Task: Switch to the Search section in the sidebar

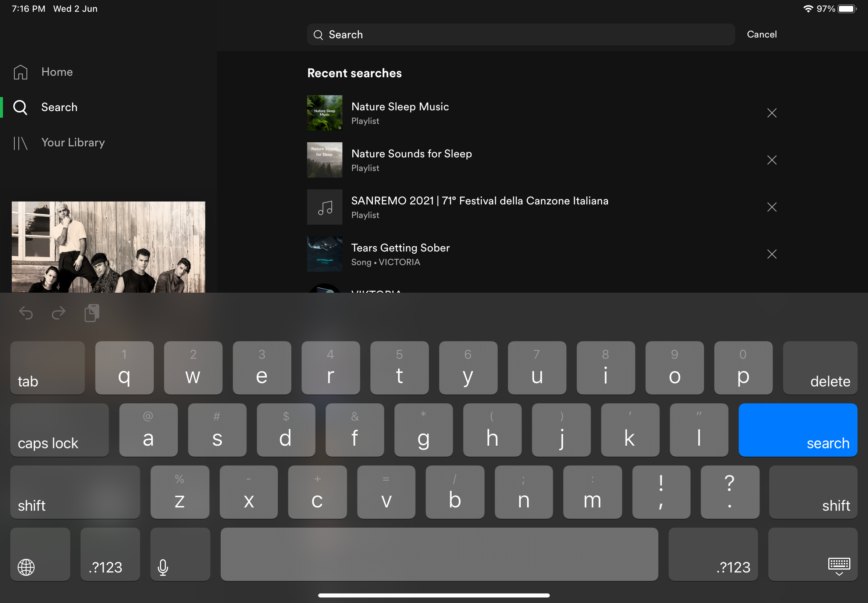Action: tap(59, 107)
